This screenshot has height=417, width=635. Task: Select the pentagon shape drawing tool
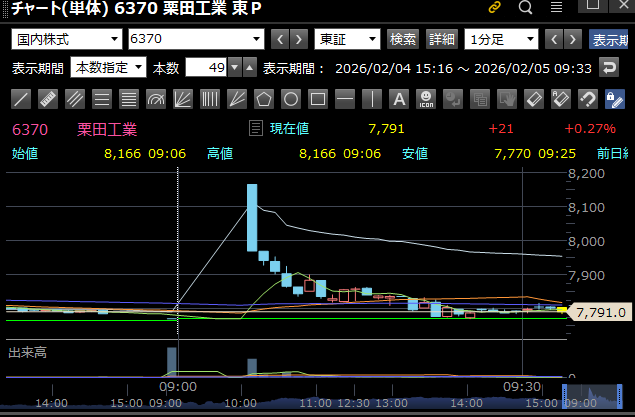tap(264, 99)
